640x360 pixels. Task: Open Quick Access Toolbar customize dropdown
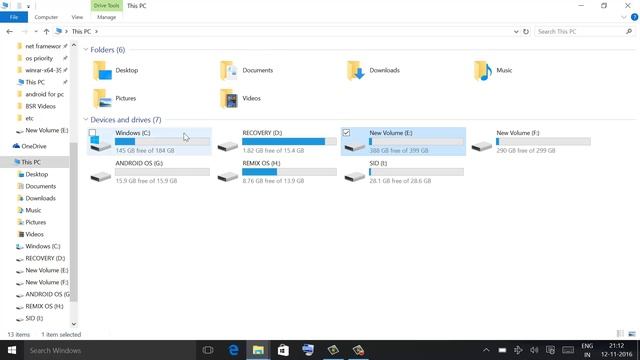[x=28, y=6]
